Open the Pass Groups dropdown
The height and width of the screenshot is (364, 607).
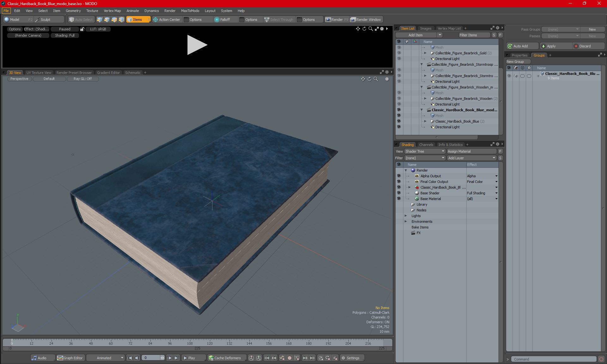(x=561, y=29)
